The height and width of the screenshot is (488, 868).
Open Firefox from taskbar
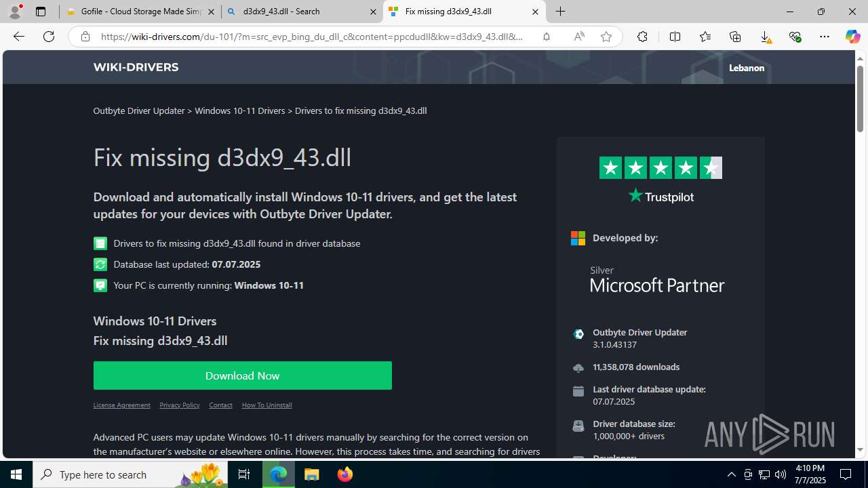[344, 474]
